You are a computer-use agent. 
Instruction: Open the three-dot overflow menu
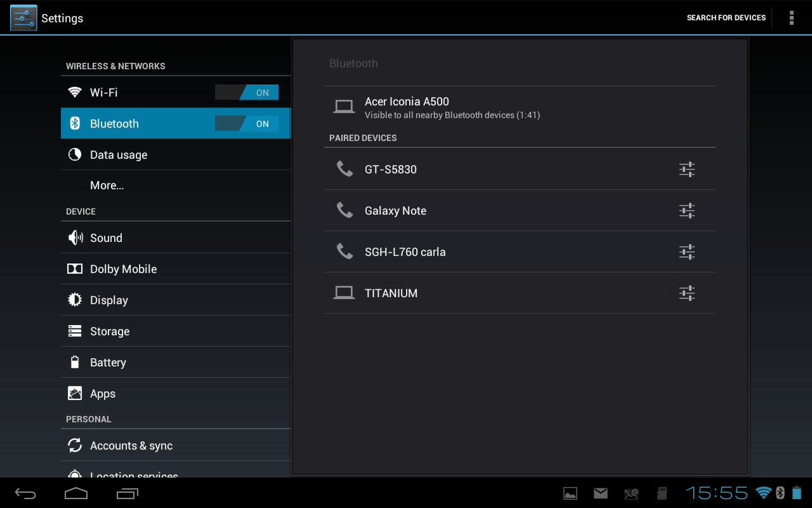click(792, 18)
